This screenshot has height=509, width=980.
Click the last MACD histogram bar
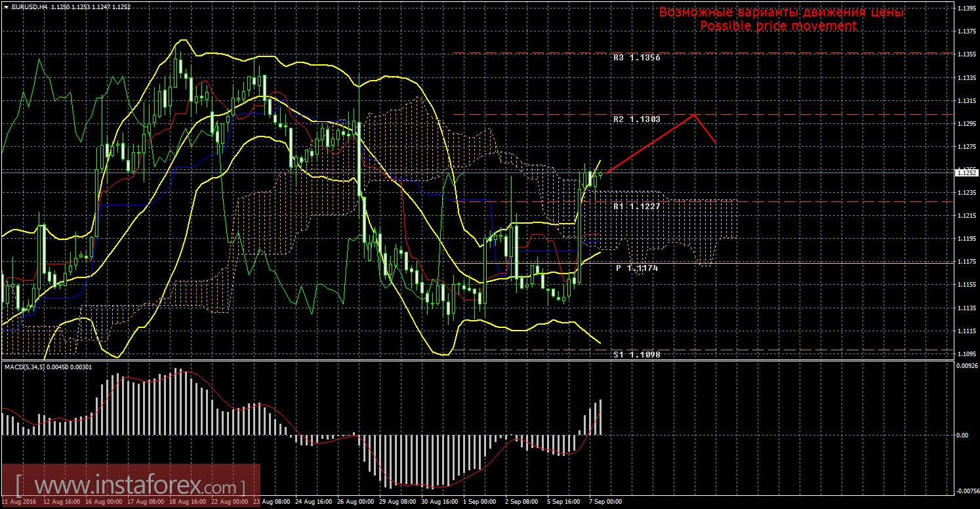pyautogui.click(x=599, y=417)
